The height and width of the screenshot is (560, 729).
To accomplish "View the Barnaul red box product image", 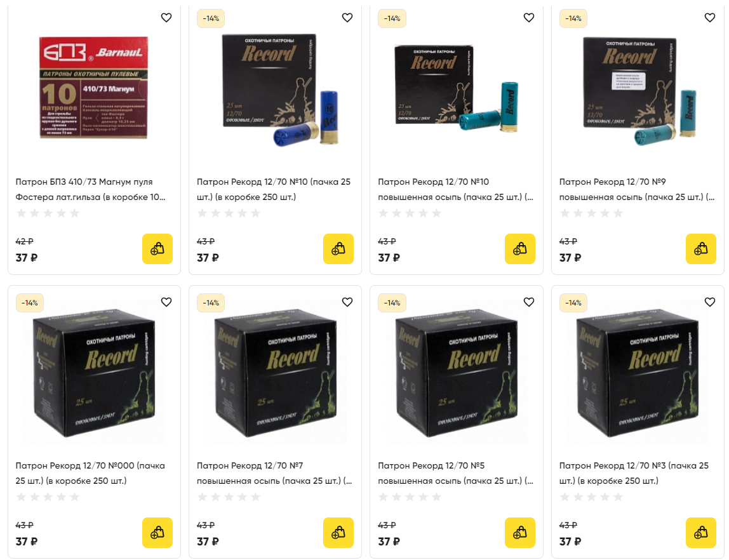I will point(93,88).
